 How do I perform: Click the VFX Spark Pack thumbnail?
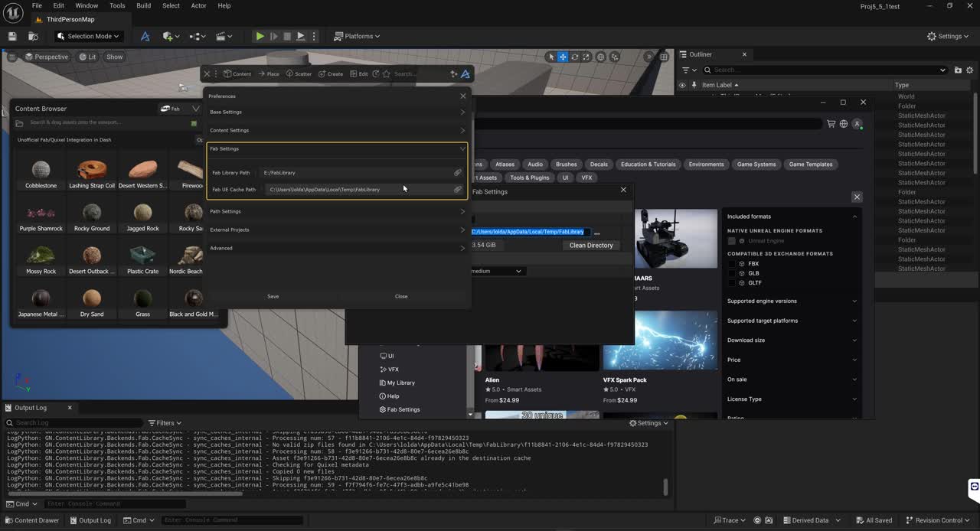pyautogui.click(x=660, y=340)
